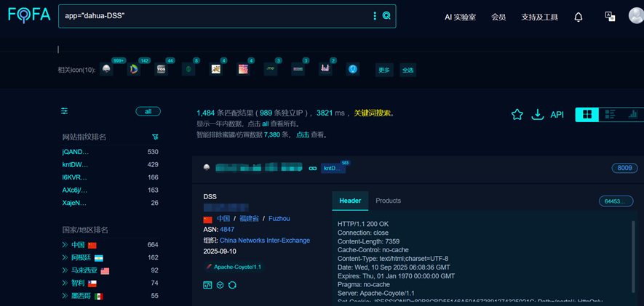Focus the search query input field
The image size is (644, 306).
click(x=215, y=16)
